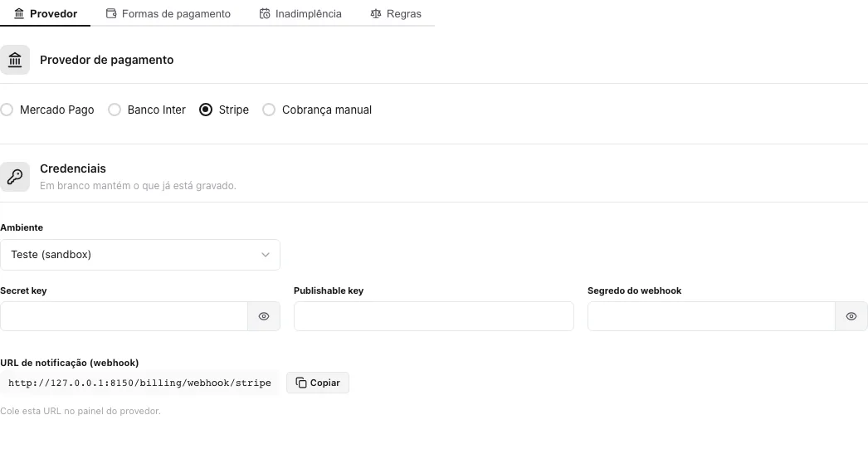Reveal the Secret key with eye icon

click(264, 316)
